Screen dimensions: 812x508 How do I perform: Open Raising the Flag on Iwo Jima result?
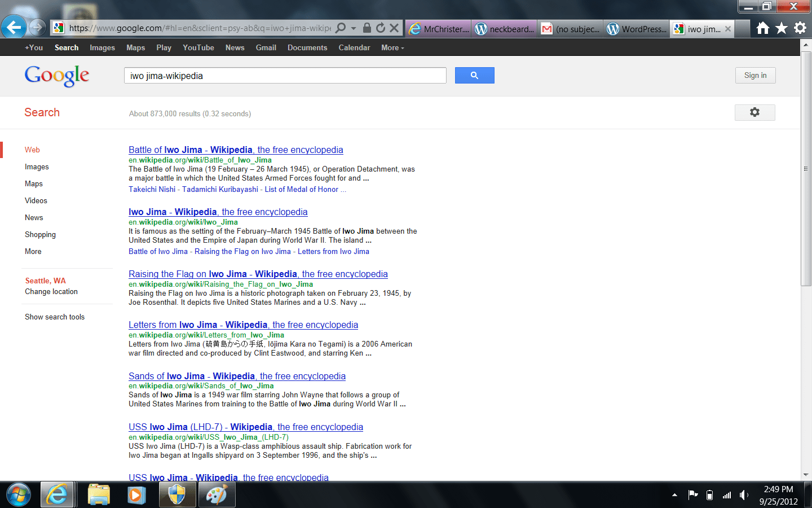pos(258,274)
